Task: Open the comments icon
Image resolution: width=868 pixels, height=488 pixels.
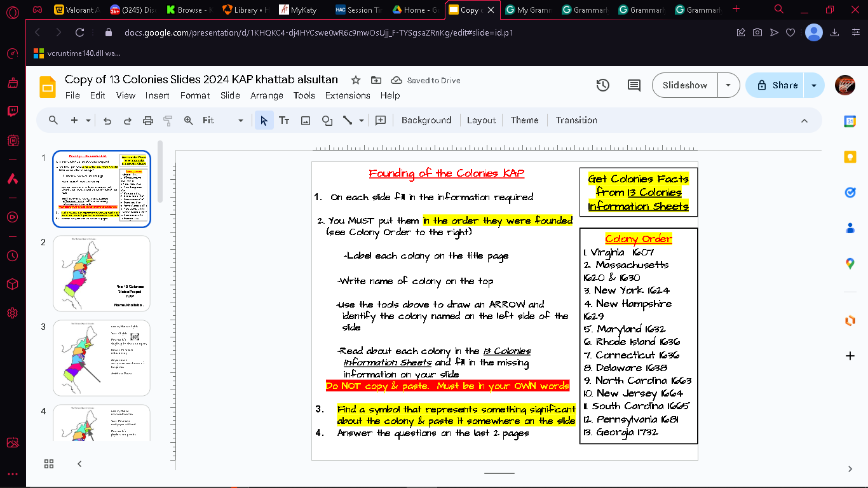Action: coord(634,85)
